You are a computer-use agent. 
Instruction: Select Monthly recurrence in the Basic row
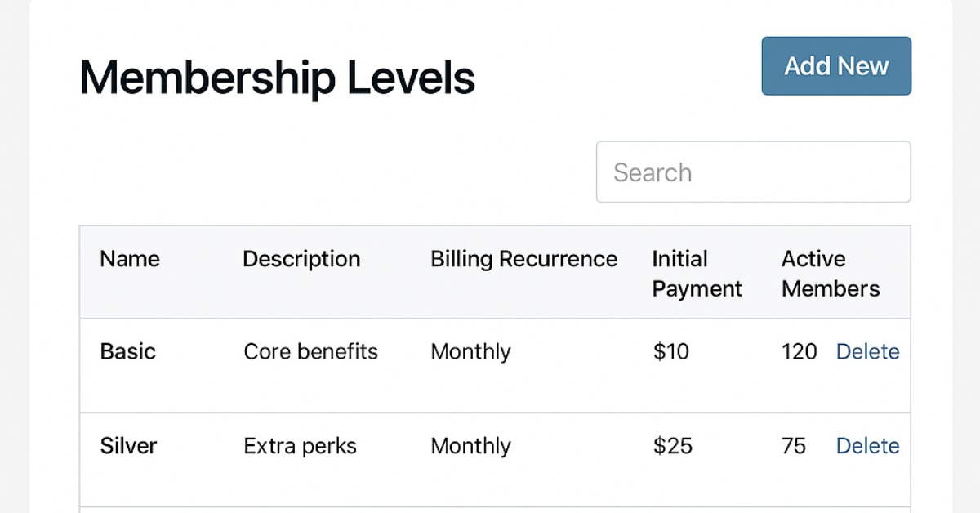click(470, 352)
